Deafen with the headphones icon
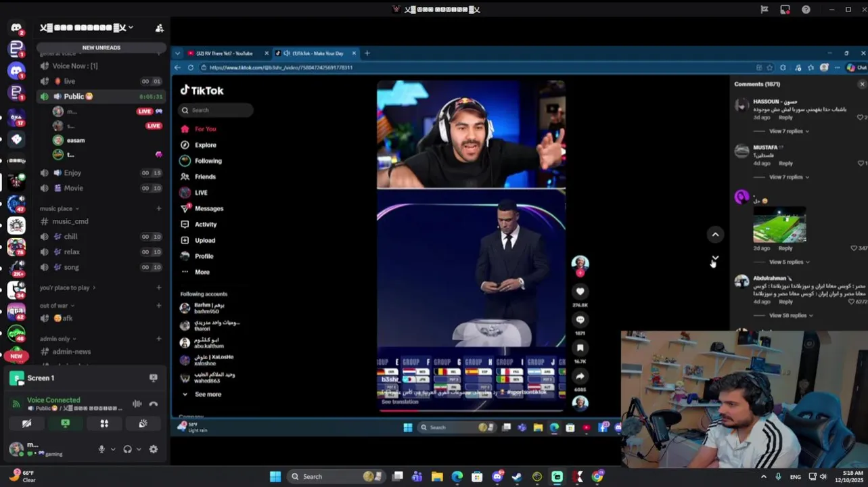Viewport: 868px width, 487px height. tap(127, 449)
